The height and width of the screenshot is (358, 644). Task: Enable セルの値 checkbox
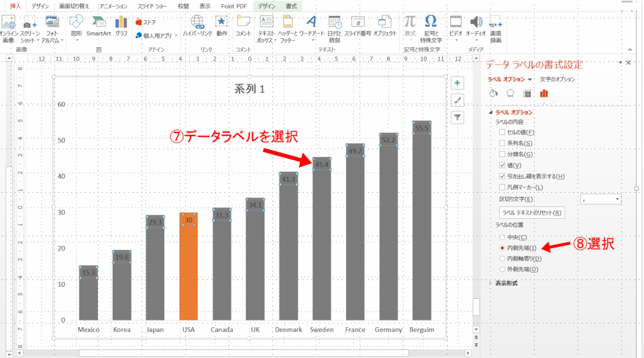tap(502, 132)
